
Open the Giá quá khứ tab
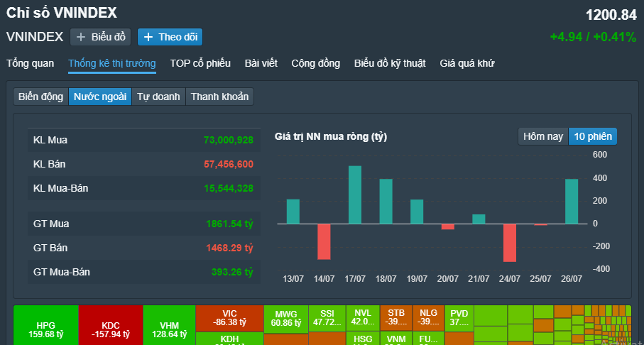point(467,64)
